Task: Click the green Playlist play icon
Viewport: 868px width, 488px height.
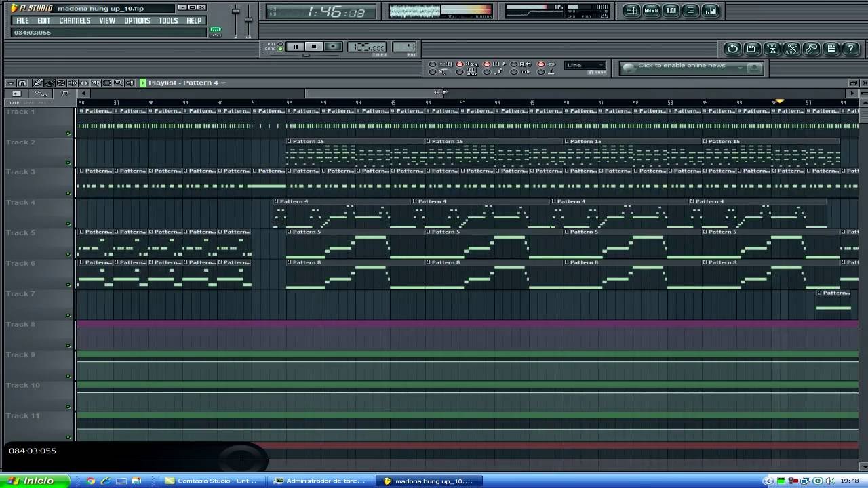Action: click(143, 83)
